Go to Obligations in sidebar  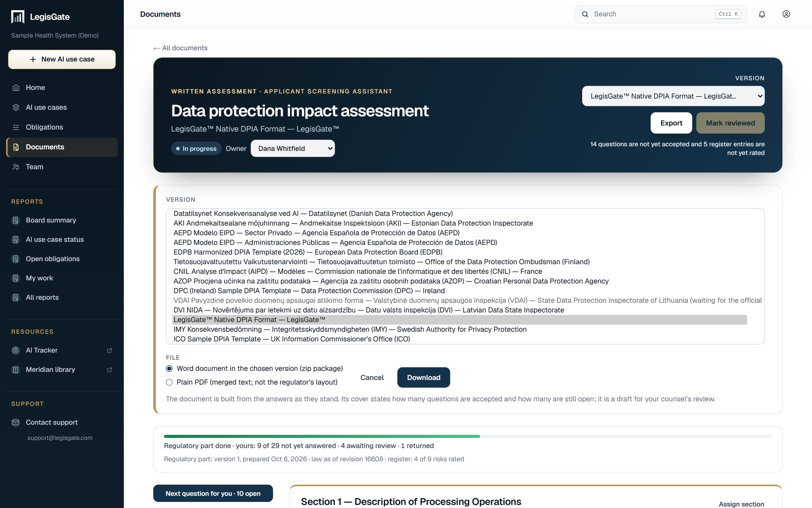point(62,127)
